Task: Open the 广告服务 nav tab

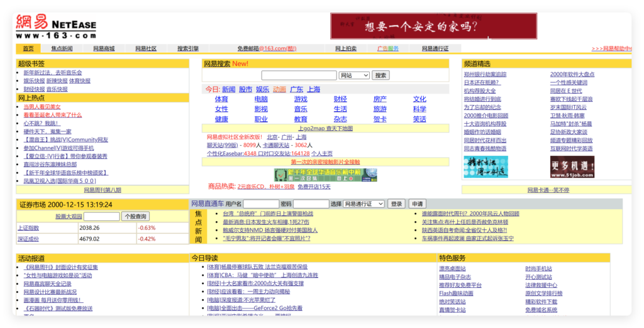Action: pyautogui.click(x=388, y=48)
